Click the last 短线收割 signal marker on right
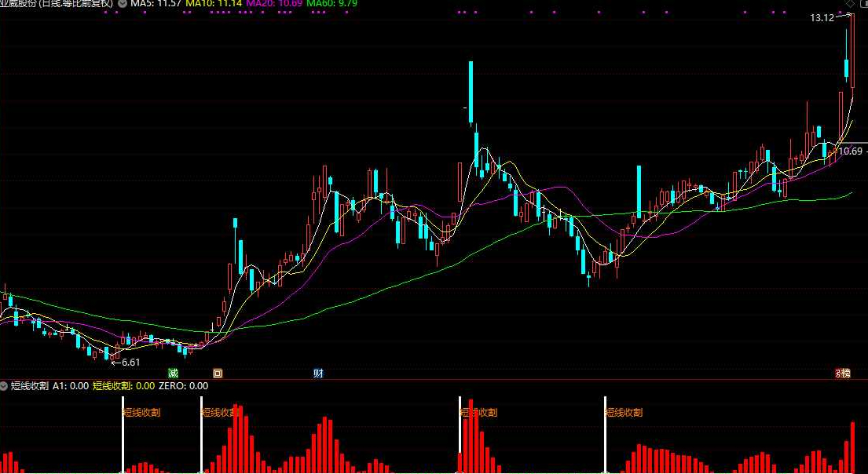The height and width of the screenshot is (474, 868). pyautogui.click(x=624, y=413)
